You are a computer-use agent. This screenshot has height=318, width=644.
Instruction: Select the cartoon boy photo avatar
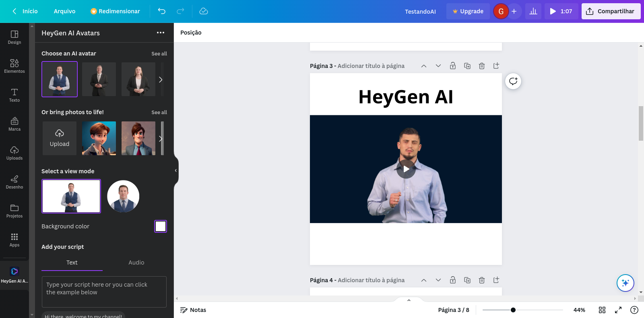coord(99,138)
